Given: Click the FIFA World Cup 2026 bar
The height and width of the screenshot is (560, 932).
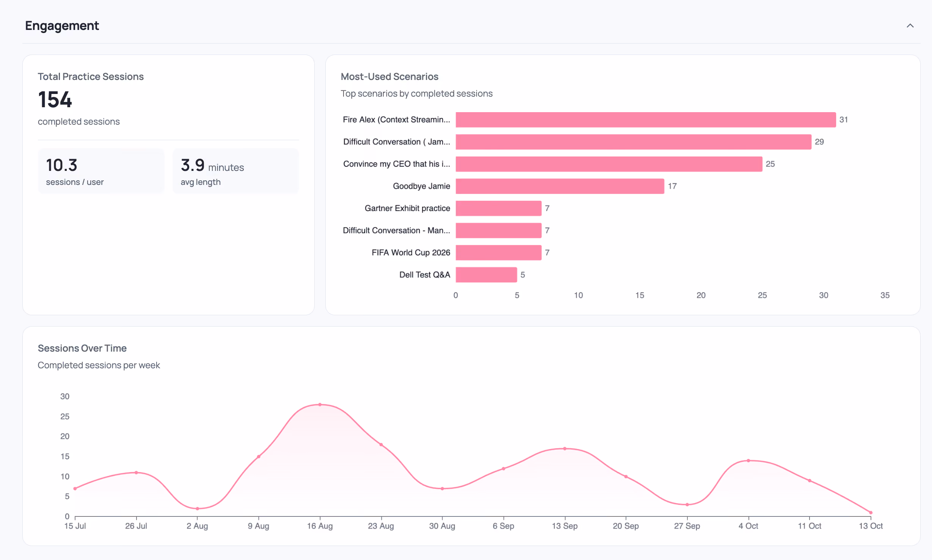Looking at the screenshot, I should [x=499, y=253].
